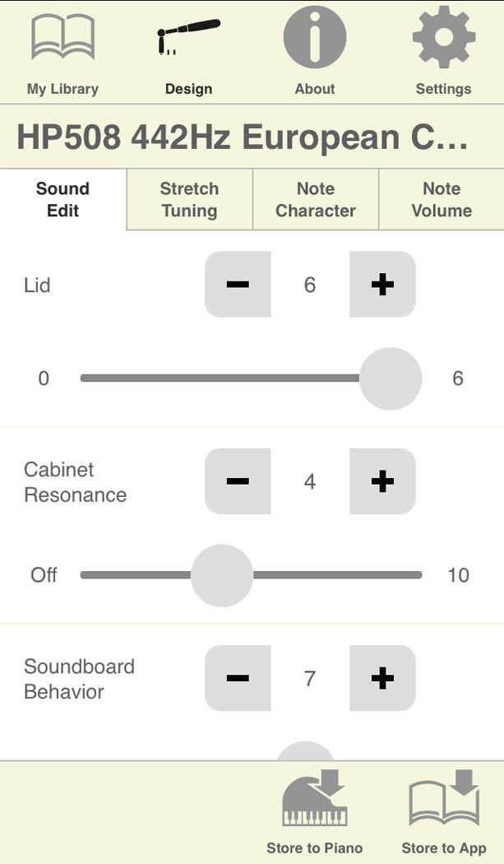Click the Lid slider handle
Screen dimensions: 504x864
[391, 379]
